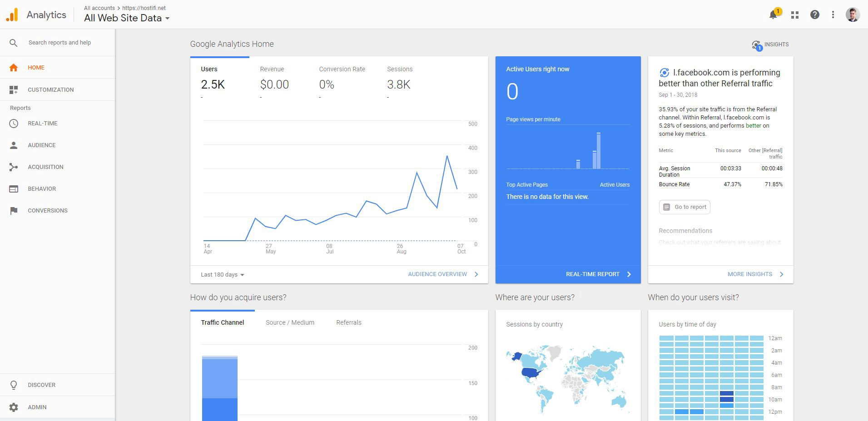Click the Home house icon
This screenshot has height=421, width=868.
(x=14, y=68)
